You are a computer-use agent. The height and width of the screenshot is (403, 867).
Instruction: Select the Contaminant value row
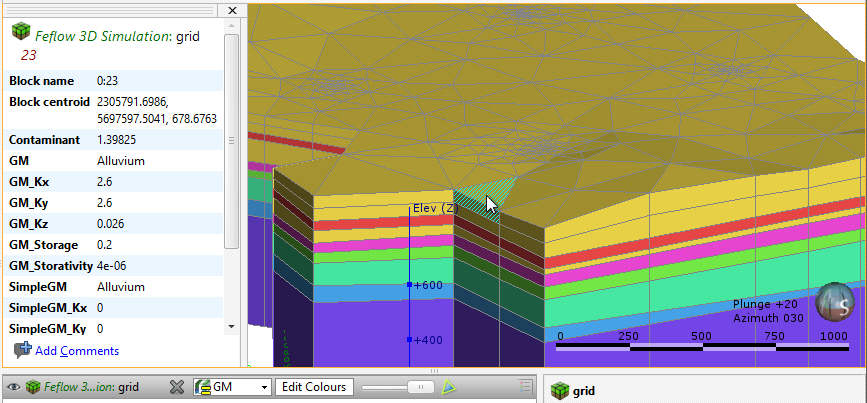click(x=115, y=140)
